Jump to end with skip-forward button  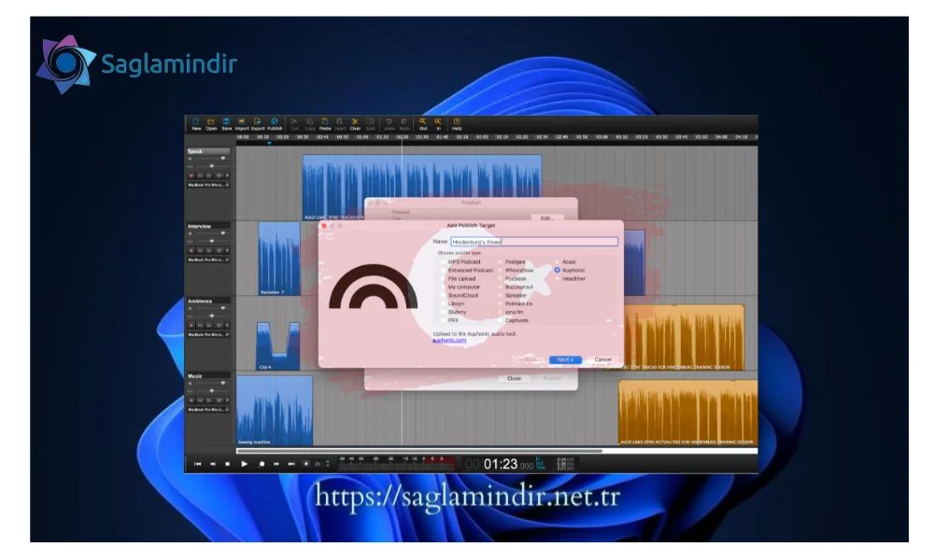point(291,464)
